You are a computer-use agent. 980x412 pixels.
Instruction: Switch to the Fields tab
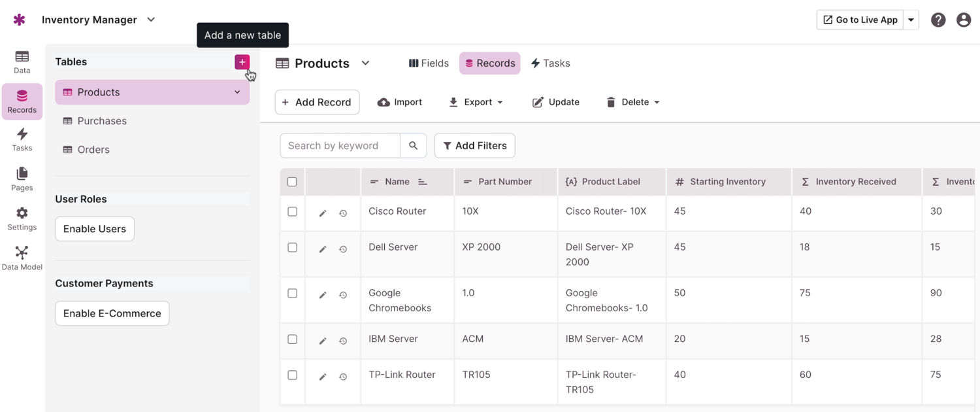[429, 63]
